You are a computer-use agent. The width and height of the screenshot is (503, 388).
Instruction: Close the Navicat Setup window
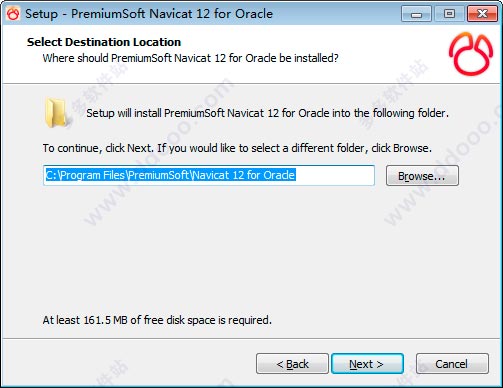click(x=482, y=14)
